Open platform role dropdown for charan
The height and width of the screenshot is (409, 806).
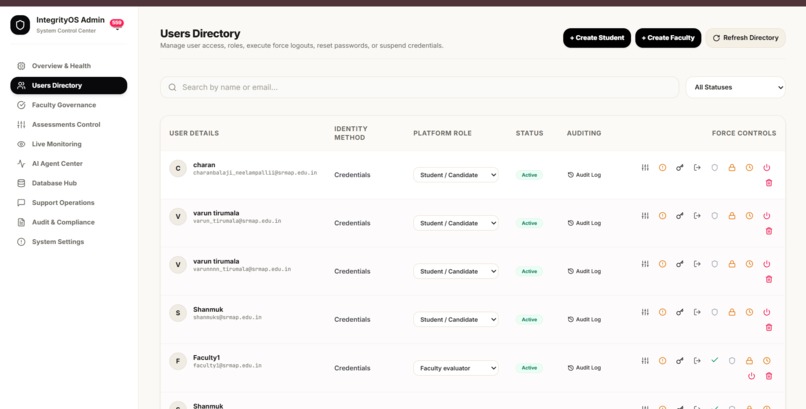click(456, 175)
